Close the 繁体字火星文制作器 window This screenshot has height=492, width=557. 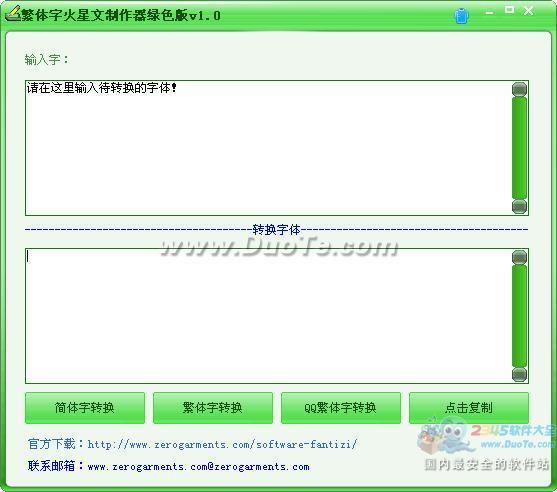pyautogui.click(x=529, y=11)
